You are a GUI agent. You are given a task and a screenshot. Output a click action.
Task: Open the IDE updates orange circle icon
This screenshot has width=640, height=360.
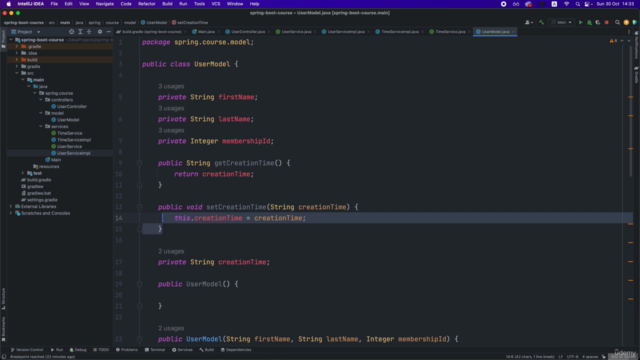pos(626,22)
